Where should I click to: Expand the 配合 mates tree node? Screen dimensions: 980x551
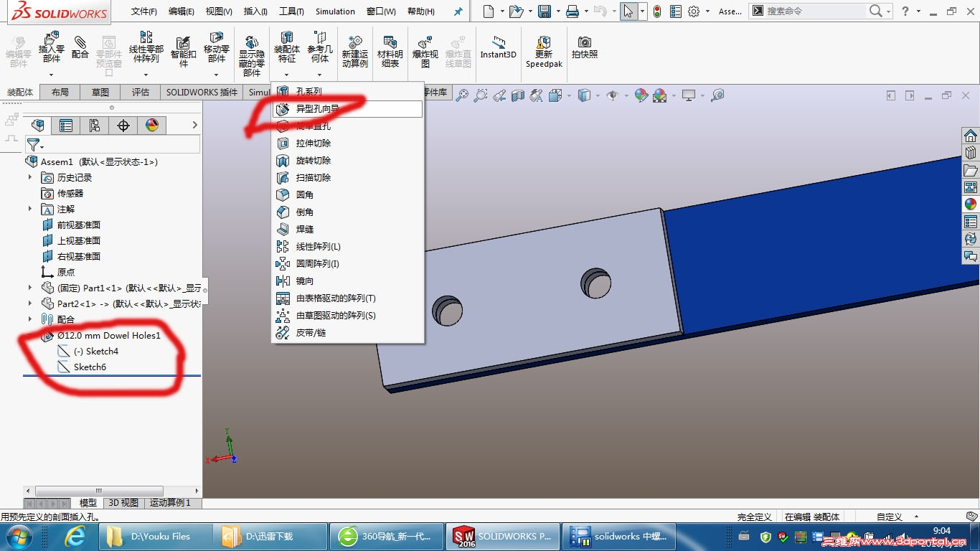30,319
